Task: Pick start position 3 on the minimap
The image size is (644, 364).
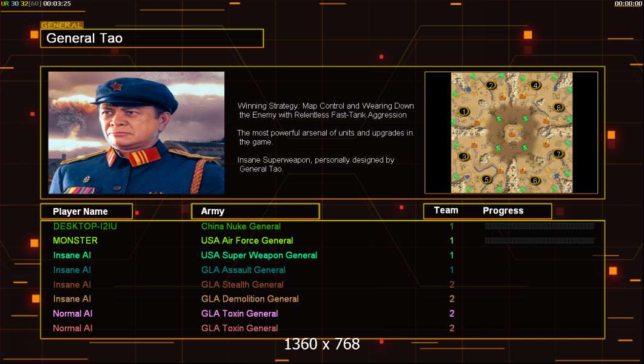Action: pos(464,157)
